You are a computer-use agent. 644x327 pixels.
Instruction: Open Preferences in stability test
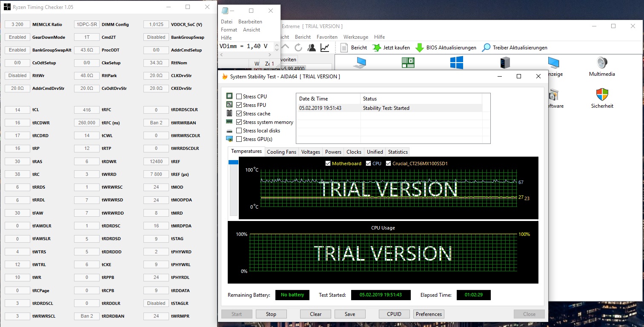[429, 314]
